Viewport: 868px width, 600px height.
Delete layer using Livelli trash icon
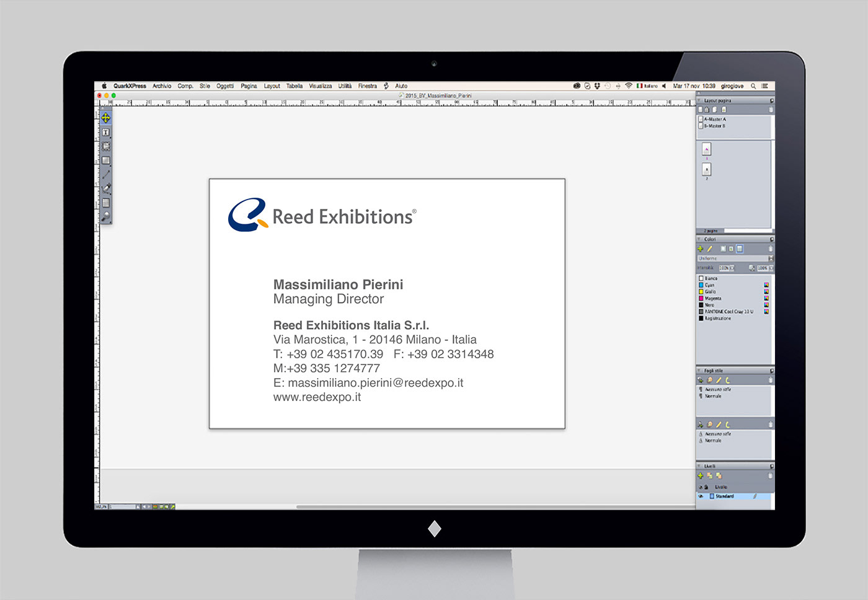tap(771, 476)
